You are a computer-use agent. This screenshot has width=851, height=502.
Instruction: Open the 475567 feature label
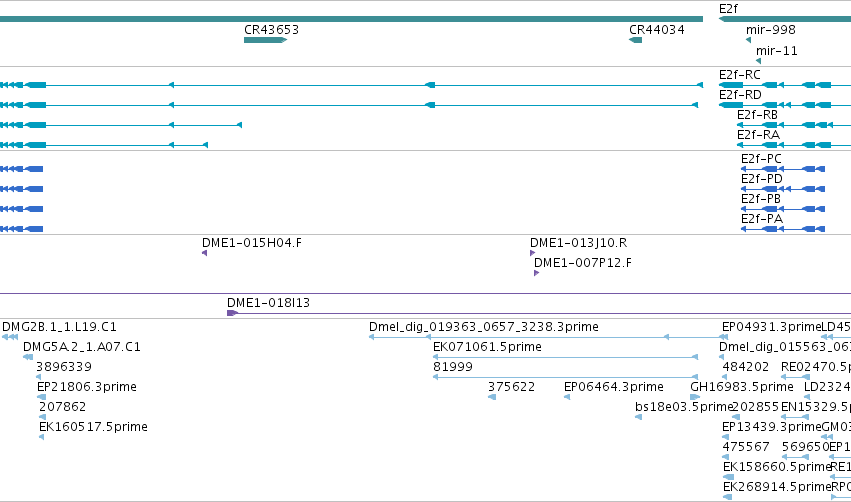746,447
